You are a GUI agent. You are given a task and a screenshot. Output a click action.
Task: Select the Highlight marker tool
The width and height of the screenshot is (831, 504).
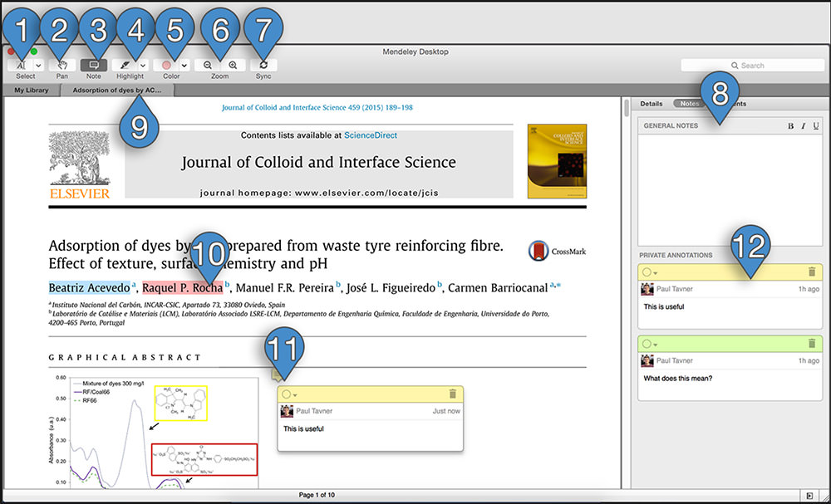click(x=125, y=65)
